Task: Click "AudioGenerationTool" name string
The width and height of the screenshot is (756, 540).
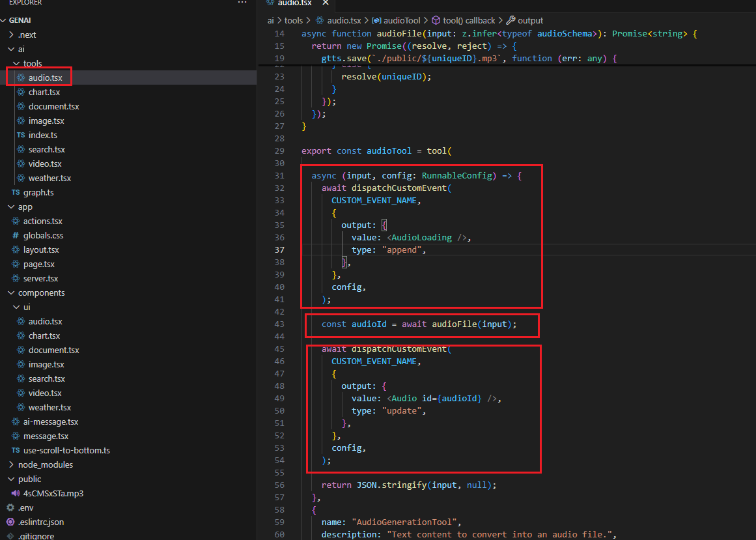Action: [404, 522]
